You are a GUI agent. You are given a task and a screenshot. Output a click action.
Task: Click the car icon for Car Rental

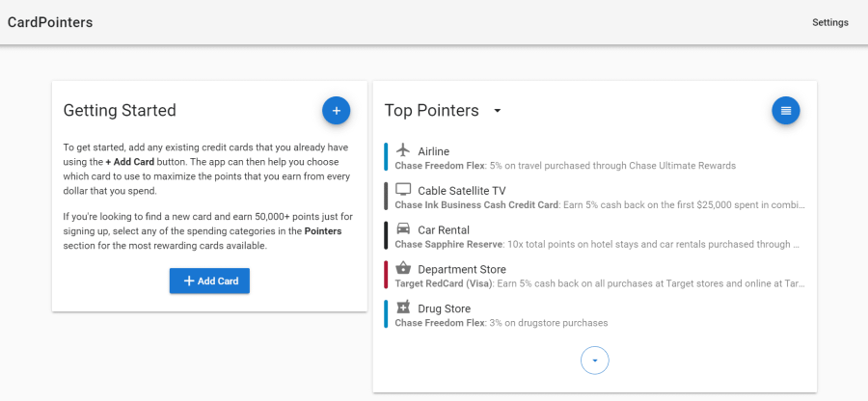(403, 229)
